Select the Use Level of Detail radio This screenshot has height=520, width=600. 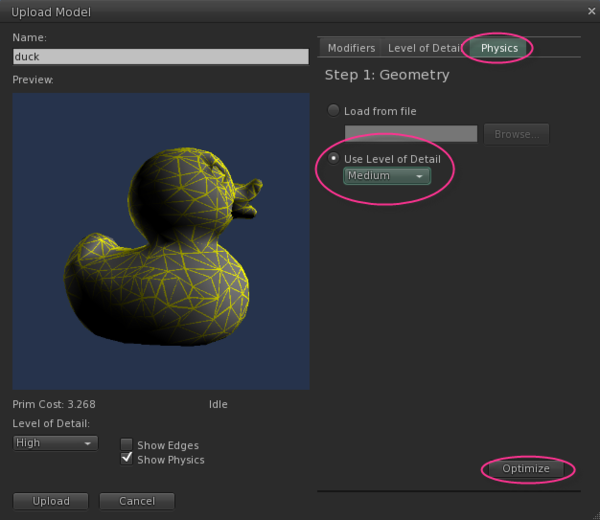334,159
